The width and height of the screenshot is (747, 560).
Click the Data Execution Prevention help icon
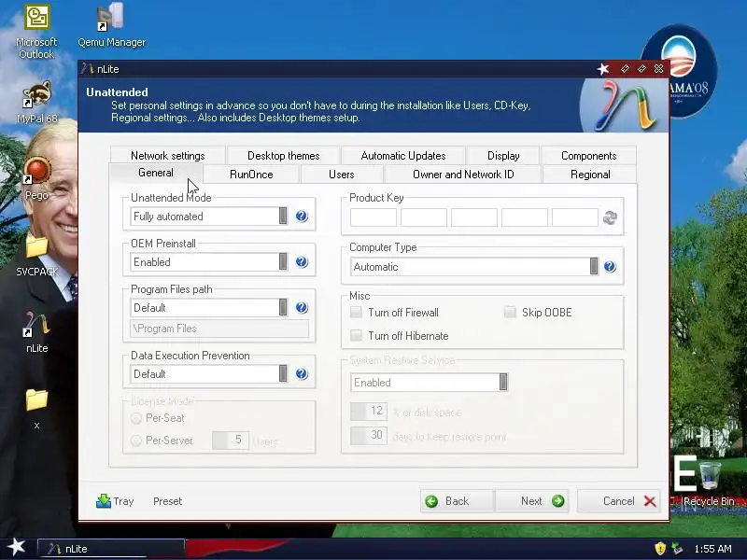pyautogui.click(x=302, y=374)
